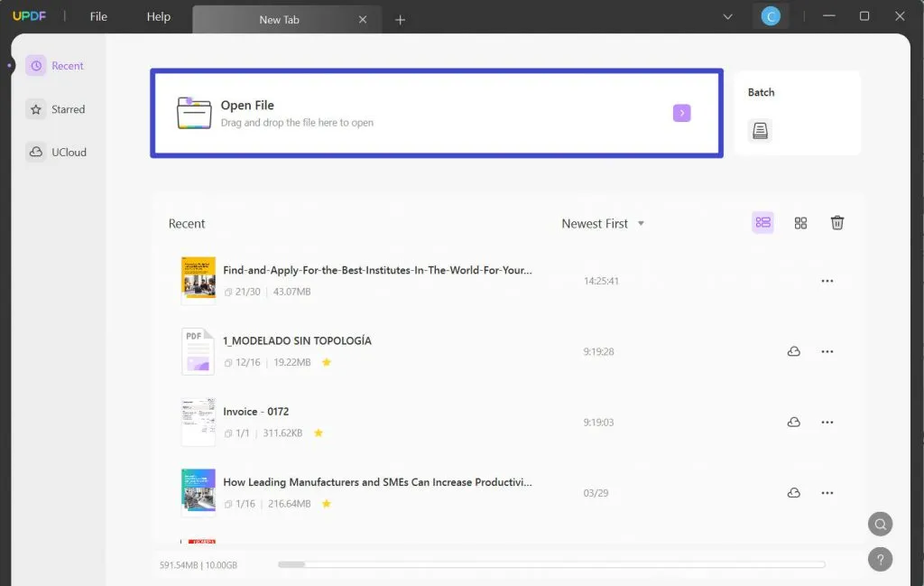The image size is (924, 586).
Task: Expand the dropdown arrow near the account avatar
Action: (727, 16)
